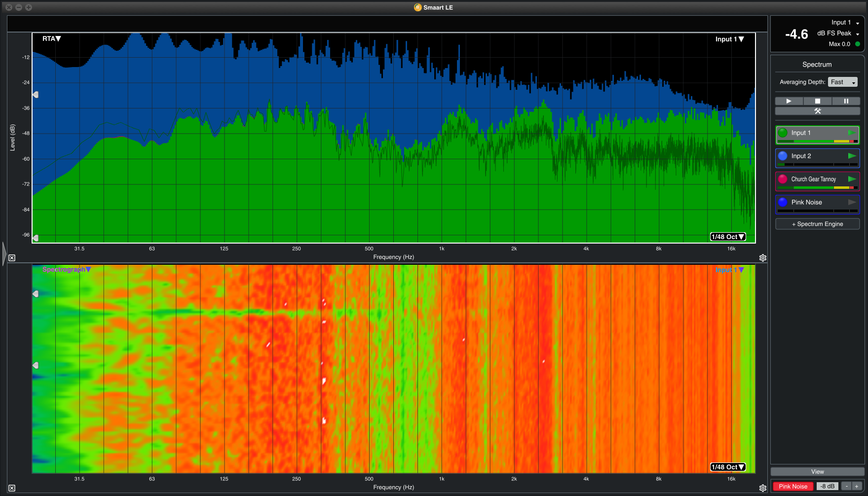Toggle the Pink Noise generator button

pyautogui.click(x=793, y=486)
